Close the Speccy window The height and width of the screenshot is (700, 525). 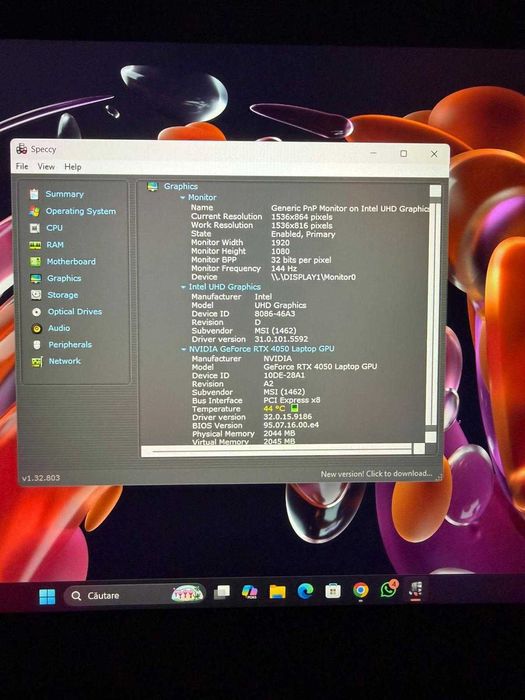[434, 154]
